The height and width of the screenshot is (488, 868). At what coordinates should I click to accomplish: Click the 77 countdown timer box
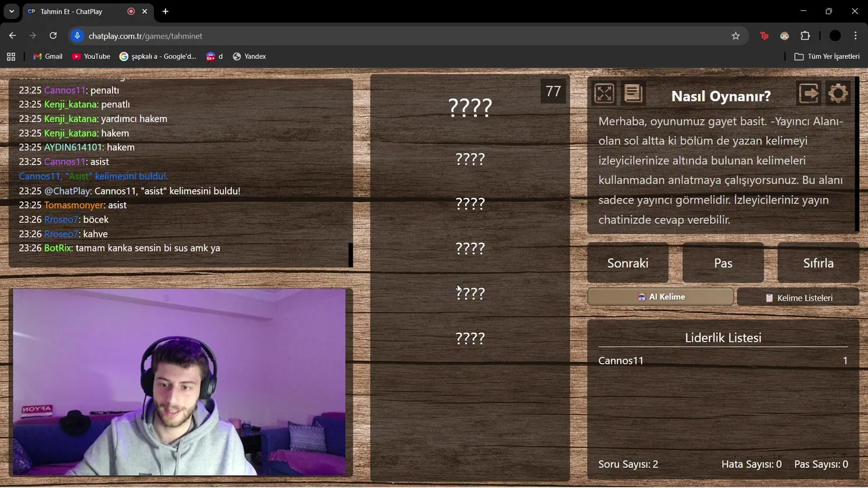coord(553,91)
